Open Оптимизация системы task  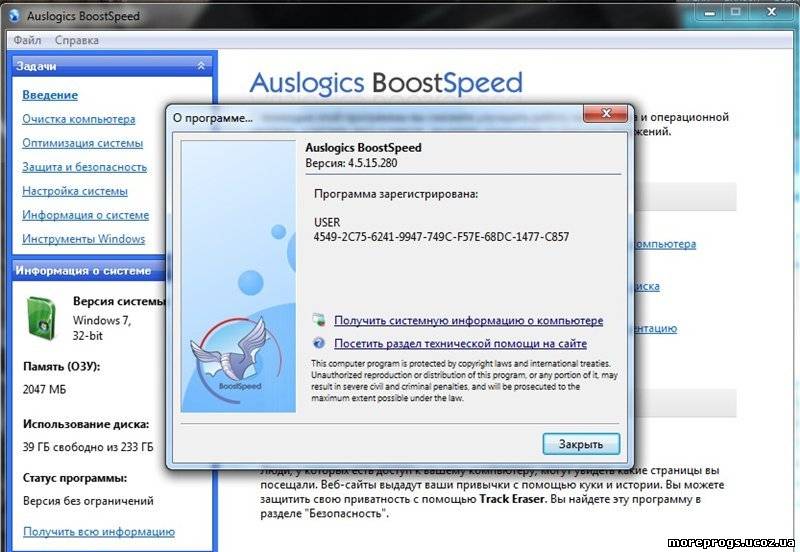point(82,143)
